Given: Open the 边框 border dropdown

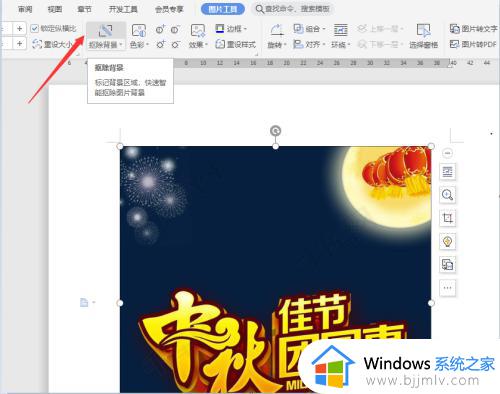Looking at the screenshot, I should coord(231,29).
